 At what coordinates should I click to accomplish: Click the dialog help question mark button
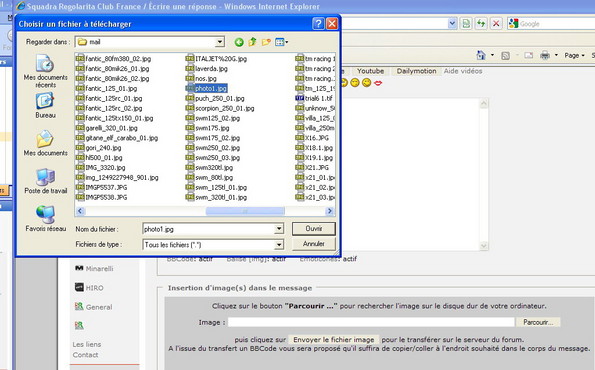[318, 24]
